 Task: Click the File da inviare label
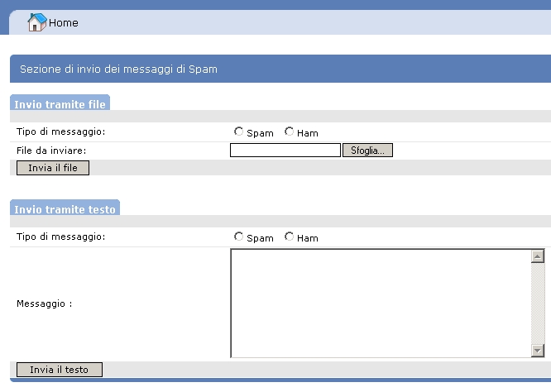pos(51,150)
